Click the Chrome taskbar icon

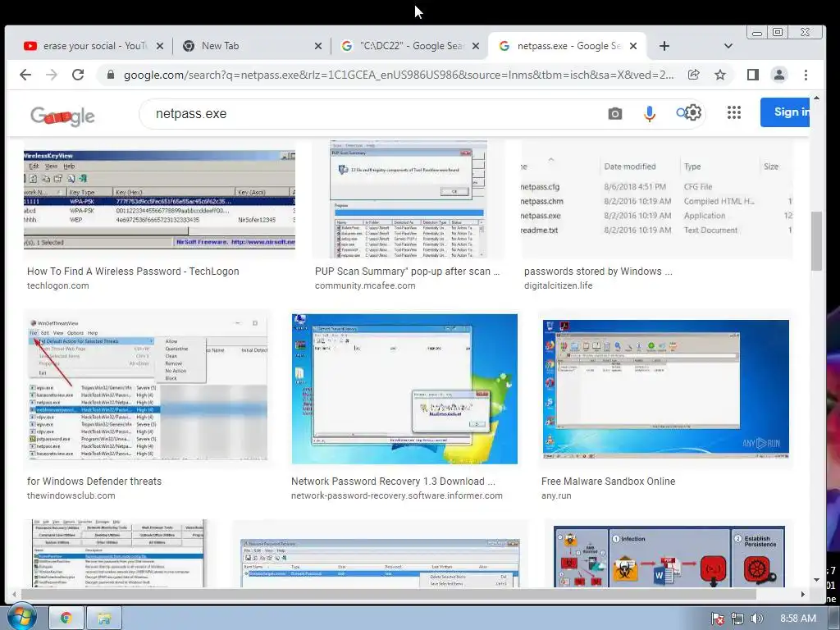click(66, 619)
